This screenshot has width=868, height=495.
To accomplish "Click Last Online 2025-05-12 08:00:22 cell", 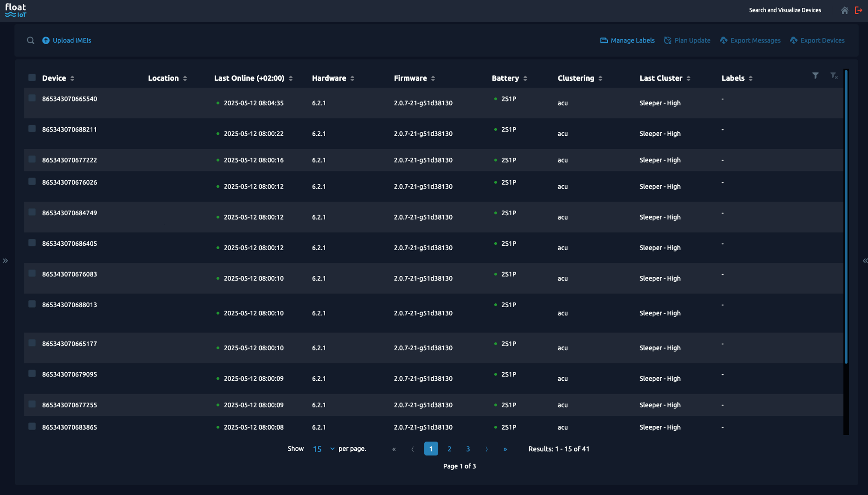I will coord(253,134).
